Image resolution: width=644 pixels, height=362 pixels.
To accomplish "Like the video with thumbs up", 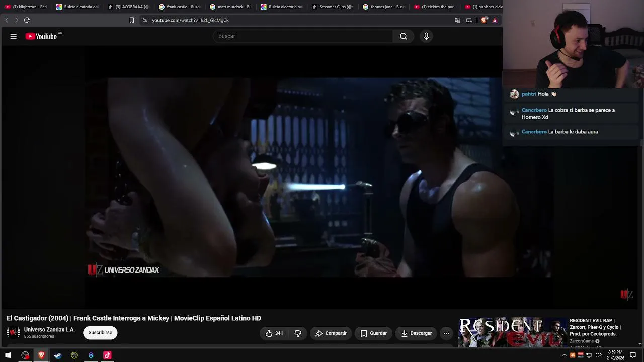I will click(274, 333).
